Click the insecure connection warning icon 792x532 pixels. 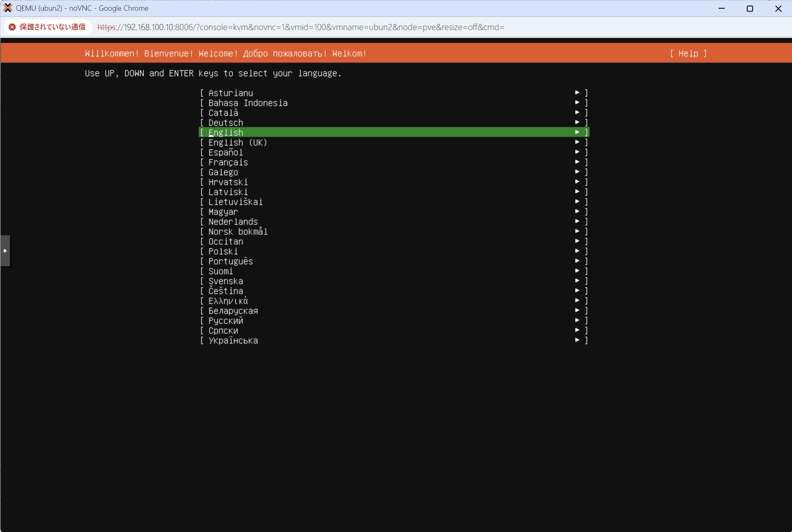[x=12, y=27]
